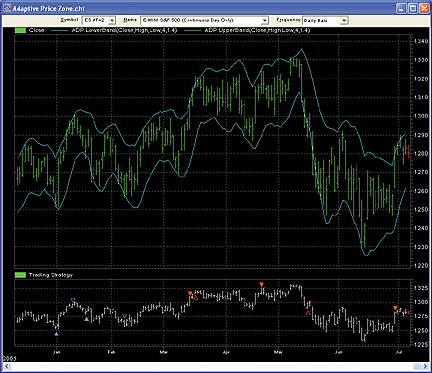Screen dimensions: 432x373
Task: Click the Frequency Daily Bars field
Action: coord(321,21)
